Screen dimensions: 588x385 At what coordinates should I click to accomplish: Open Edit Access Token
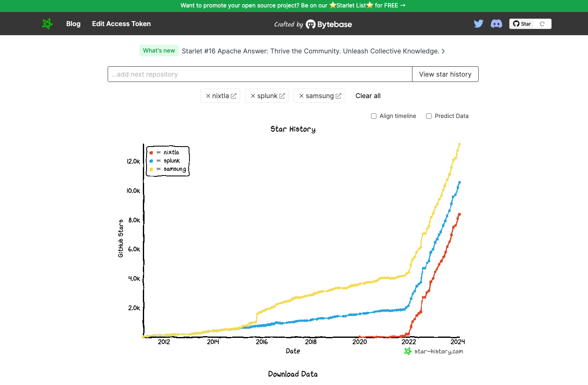click(x=121, y=24)
